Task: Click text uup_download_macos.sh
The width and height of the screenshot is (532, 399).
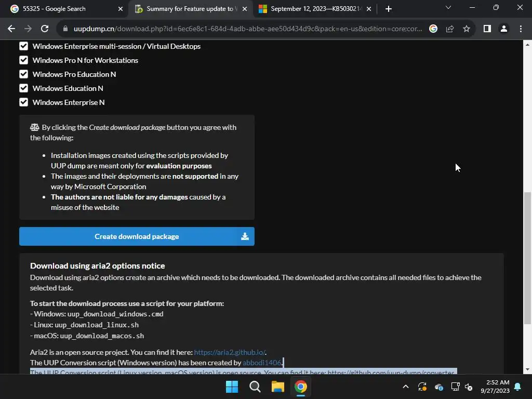Action: pyautogui.click(x=102, y=336)
